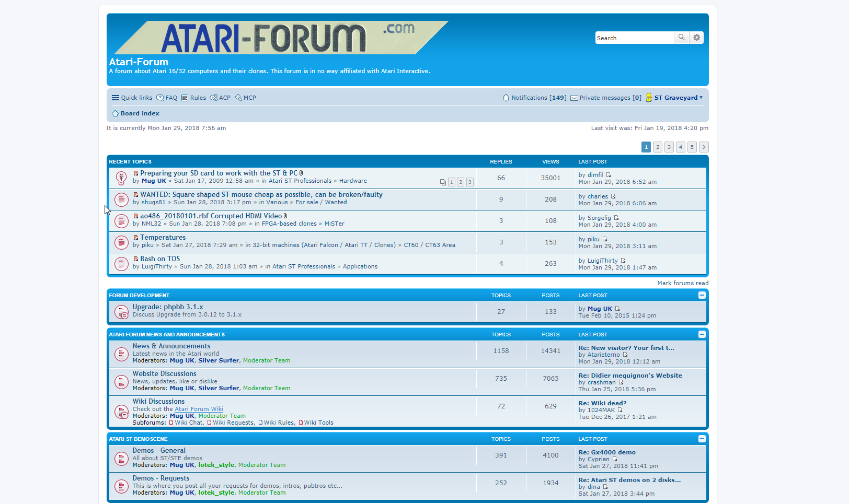Collapse the Forum Development category
Screen dimensions: 849x504
[x=702, y=295]
